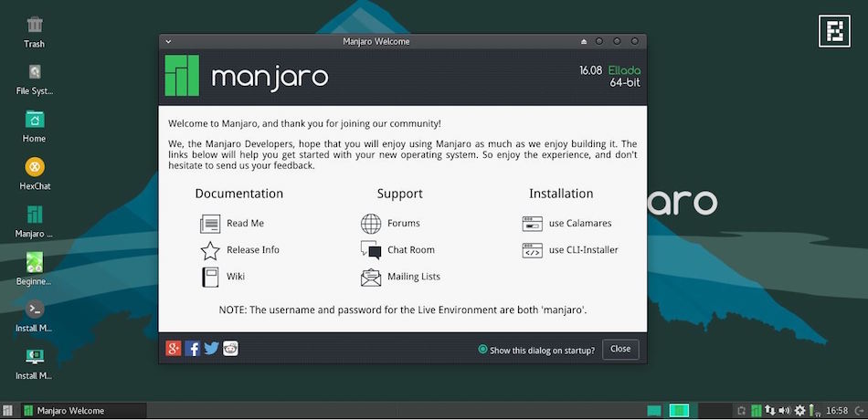Click the Wiki book icon
Image resolution: width=868 pixels, height=420 pixels.
(210, 277)
